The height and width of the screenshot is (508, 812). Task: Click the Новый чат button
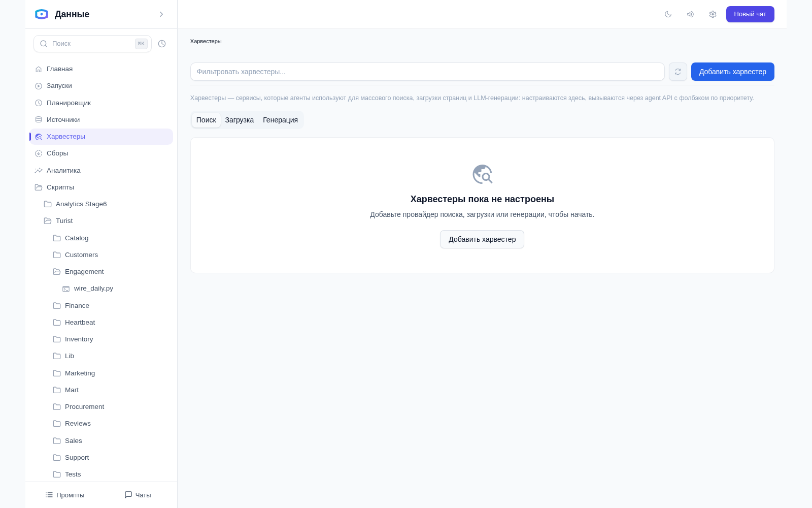point(750,14)
